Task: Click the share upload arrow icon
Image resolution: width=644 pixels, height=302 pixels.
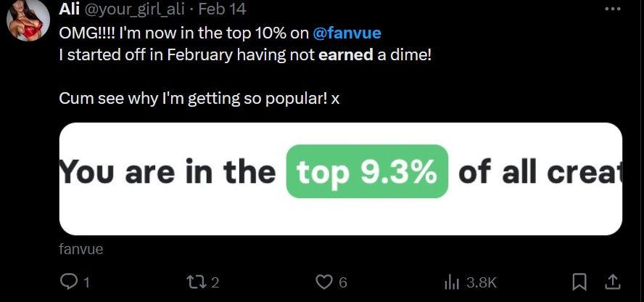Action: pyautogui.click(x=612, y=282)
